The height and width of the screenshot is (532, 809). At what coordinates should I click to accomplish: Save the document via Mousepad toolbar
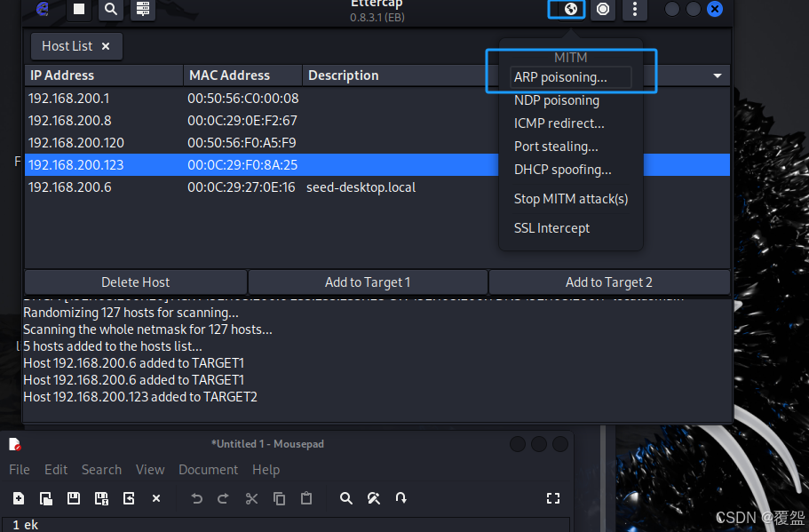click(x=74, y=498)
